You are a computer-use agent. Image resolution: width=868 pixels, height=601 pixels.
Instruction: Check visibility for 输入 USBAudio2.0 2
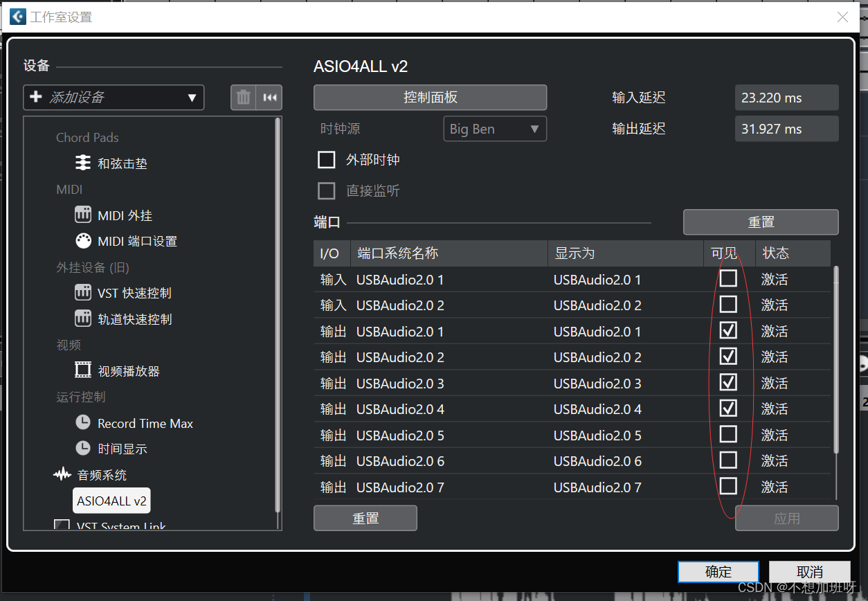click(728, 305)
